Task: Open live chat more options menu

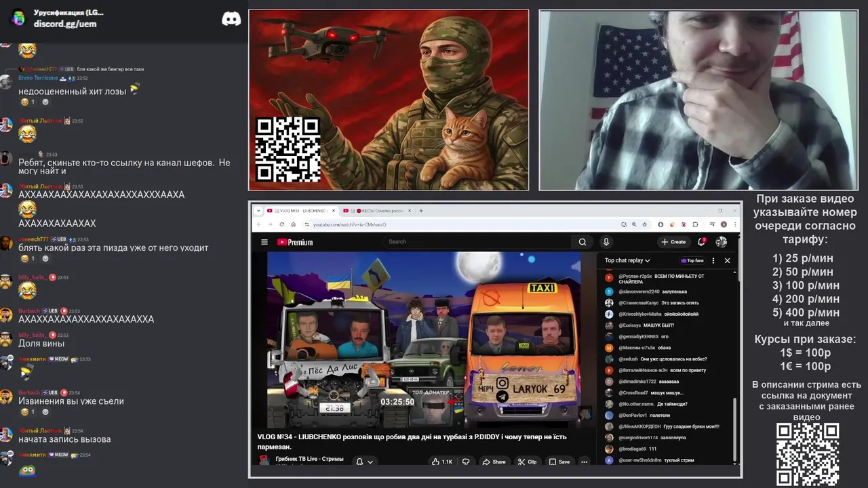Action: coord(713,260)
